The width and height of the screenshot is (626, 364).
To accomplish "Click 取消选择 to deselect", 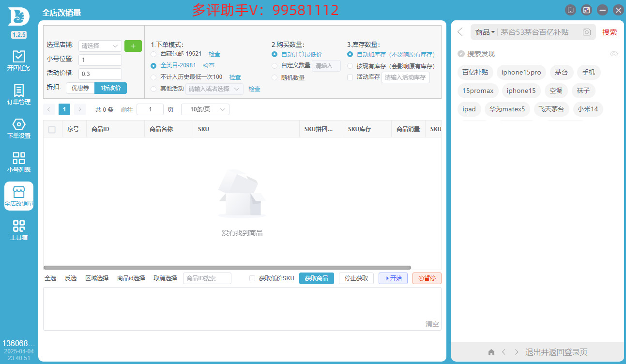I will (x=165, y=278).
